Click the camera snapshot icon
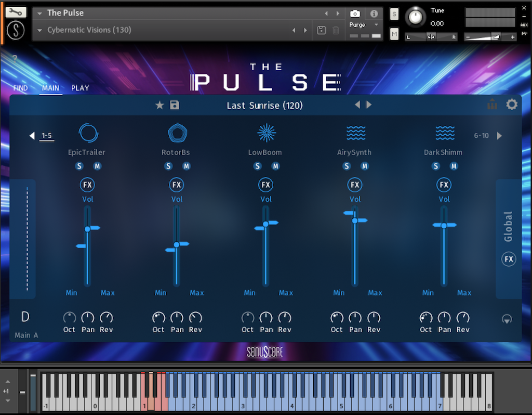The width and height of the screenshot is (532, 415). (355, 14)
